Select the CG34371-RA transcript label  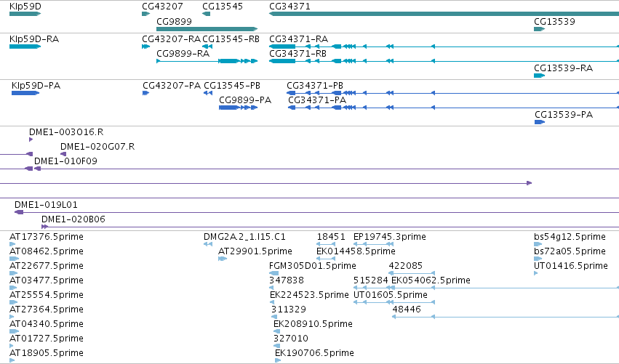coord(298,39)
